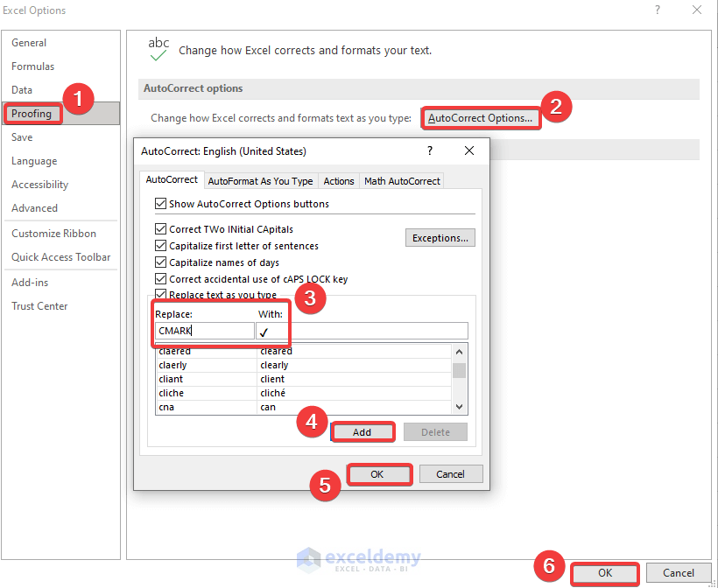This screenshot has height=588, width=718.
Task: Click the With text field
Action: pyautogui.click(x=362, y=331)
